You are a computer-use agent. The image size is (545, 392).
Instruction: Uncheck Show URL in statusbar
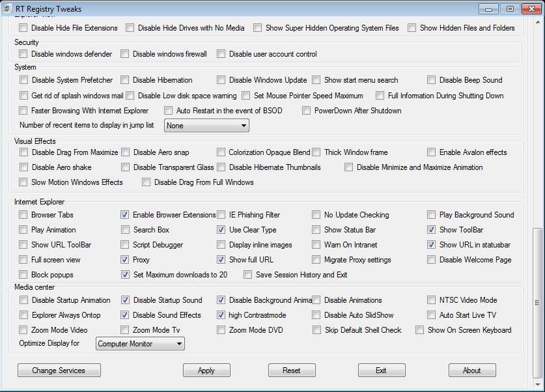click(431, 245)
